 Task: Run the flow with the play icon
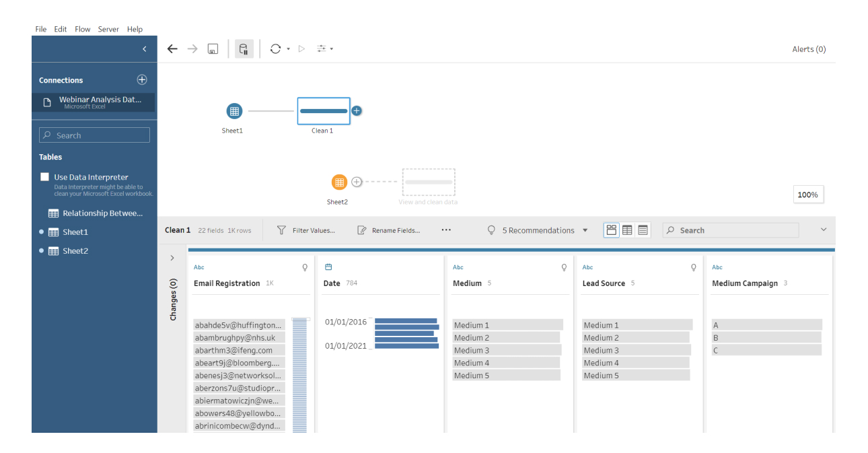click(x=301, y=49)
